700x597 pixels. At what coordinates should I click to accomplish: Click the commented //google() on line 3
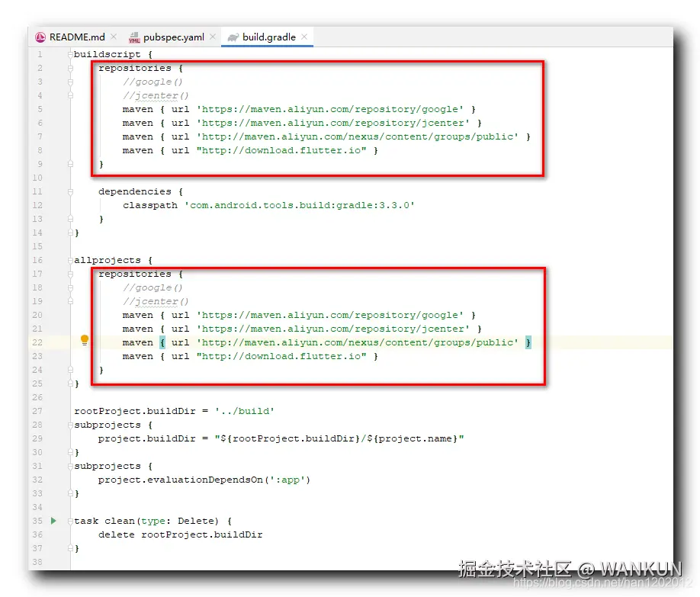pos(153,82)
